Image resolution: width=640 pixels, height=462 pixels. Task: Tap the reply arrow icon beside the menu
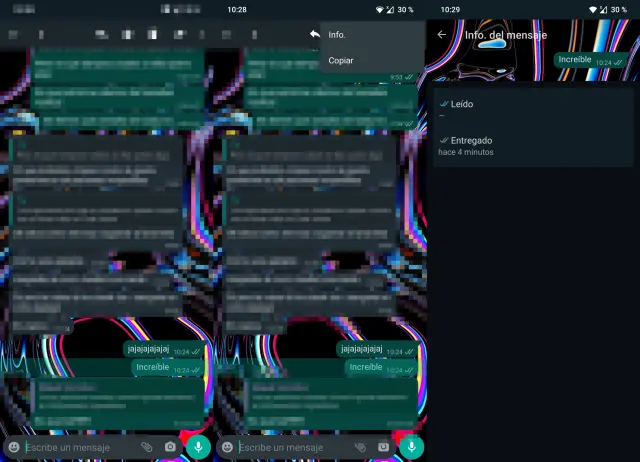coord(314,34)
